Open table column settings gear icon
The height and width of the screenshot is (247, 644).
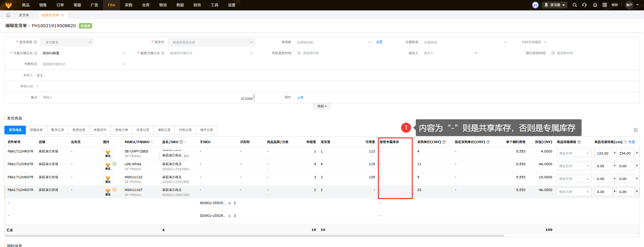(x=635, y=130)
